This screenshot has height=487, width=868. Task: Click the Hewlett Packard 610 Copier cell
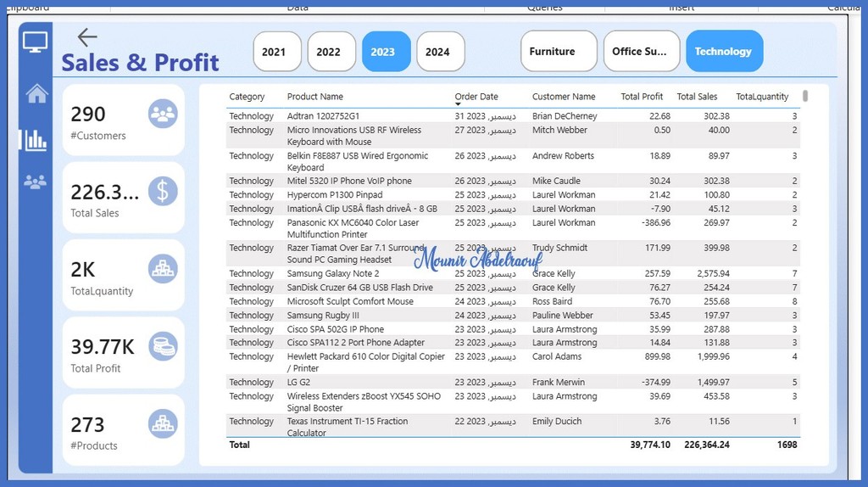tap(366, 361)
